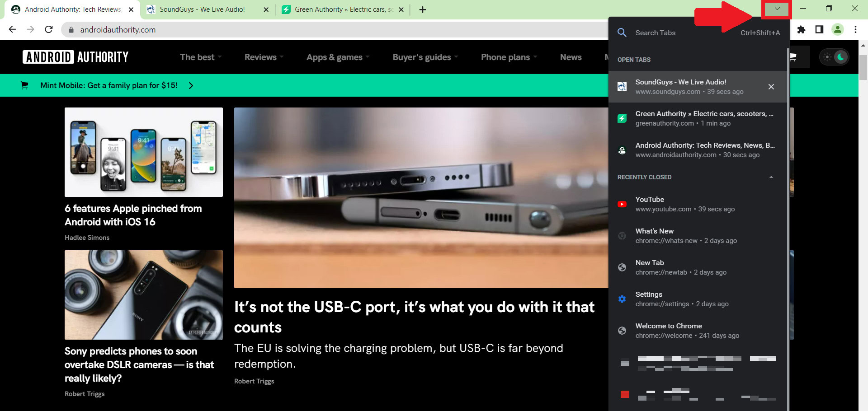The width and height of the screenshot is (868, 411).
Task: Close the SoundGuys browser tab
Action: pos(266,9)
